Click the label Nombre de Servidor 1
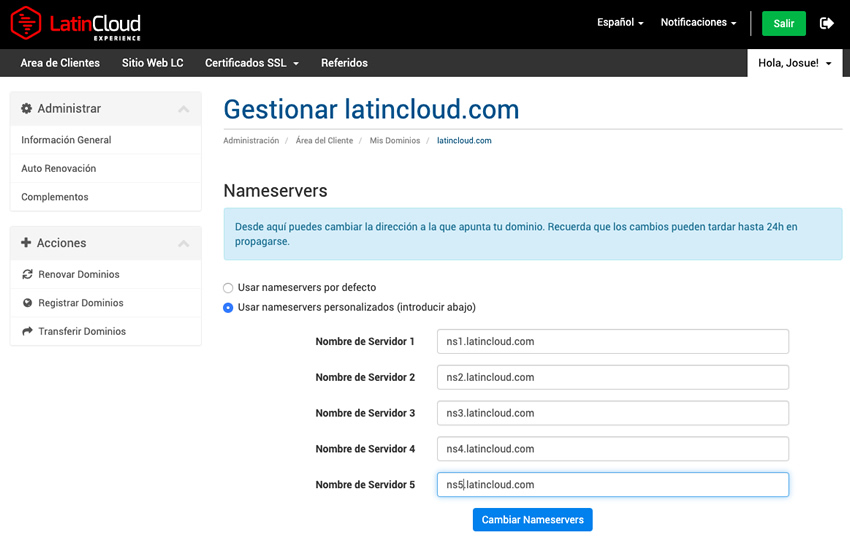850x541 pixels. point(365,342)
